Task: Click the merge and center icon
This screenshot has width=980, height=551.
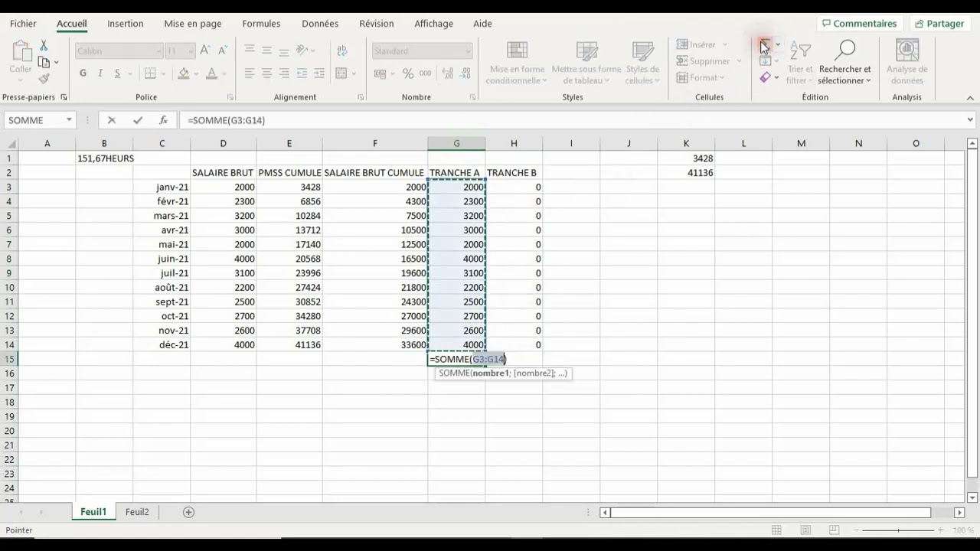Action: (341, 73)
